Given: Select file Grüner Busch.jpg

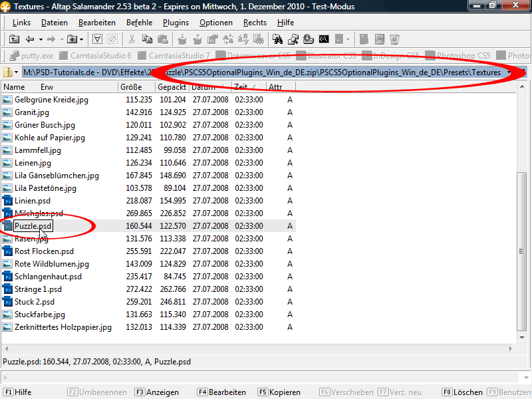Looking at the screenshot, I should [x=45, y=124].
